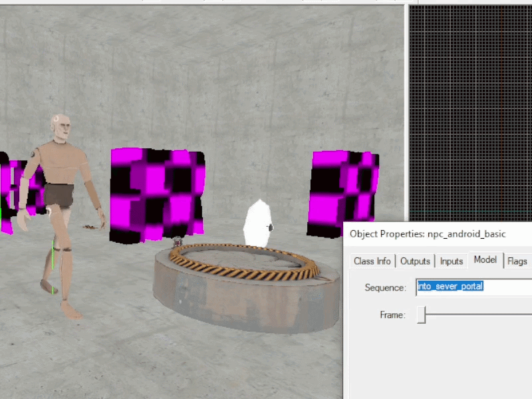Click the Object Properties title bar

[438, 234]
